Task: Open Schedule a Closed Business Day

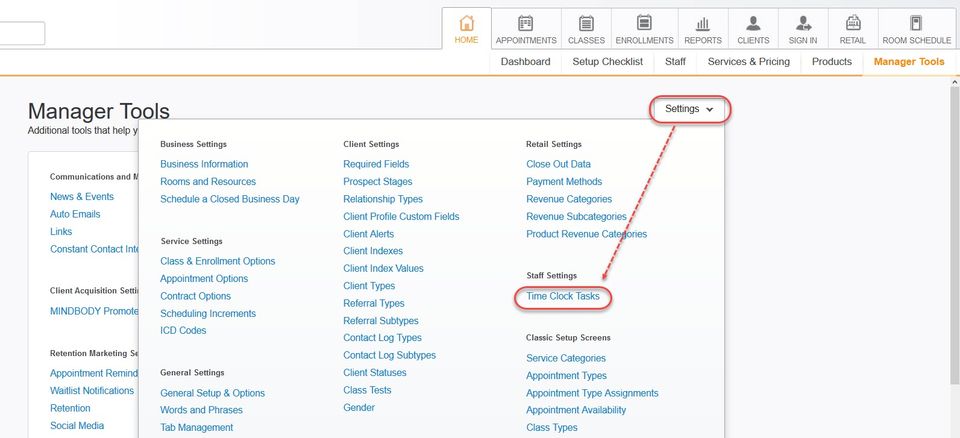Action: coord(230,199)
